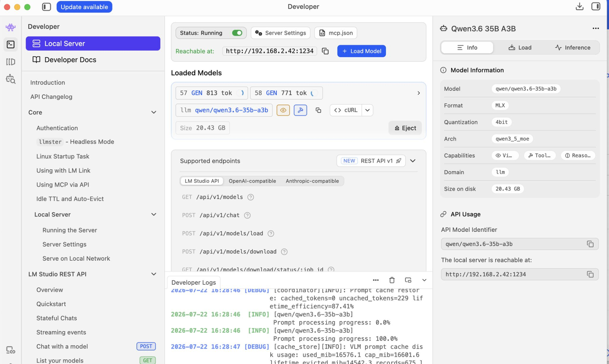Toggle right sidebar panel icon
The image size is (609, 364).
click(x=596, y=6)
